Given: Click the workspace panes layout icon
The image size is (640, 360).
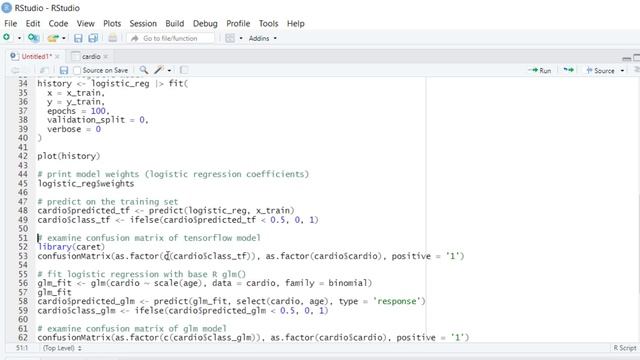Looking at the screenshot, I should point(230,38).
